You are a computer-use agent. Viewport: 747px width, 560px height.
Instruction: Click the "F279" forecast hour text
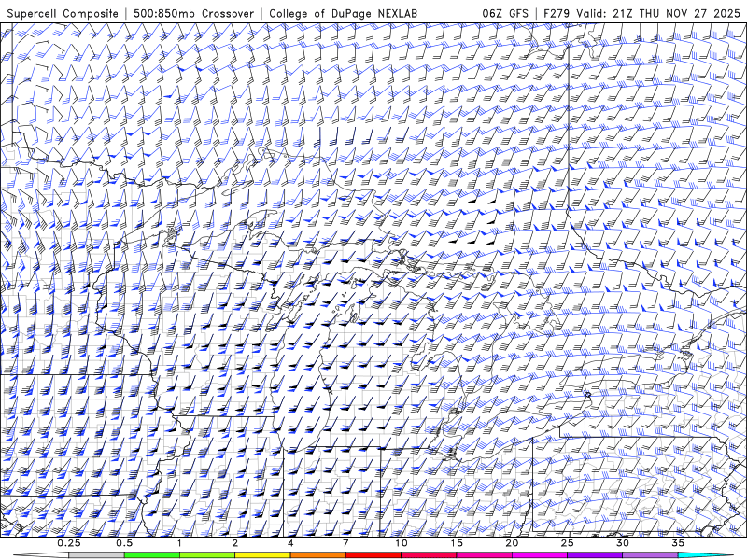point(557,13)
